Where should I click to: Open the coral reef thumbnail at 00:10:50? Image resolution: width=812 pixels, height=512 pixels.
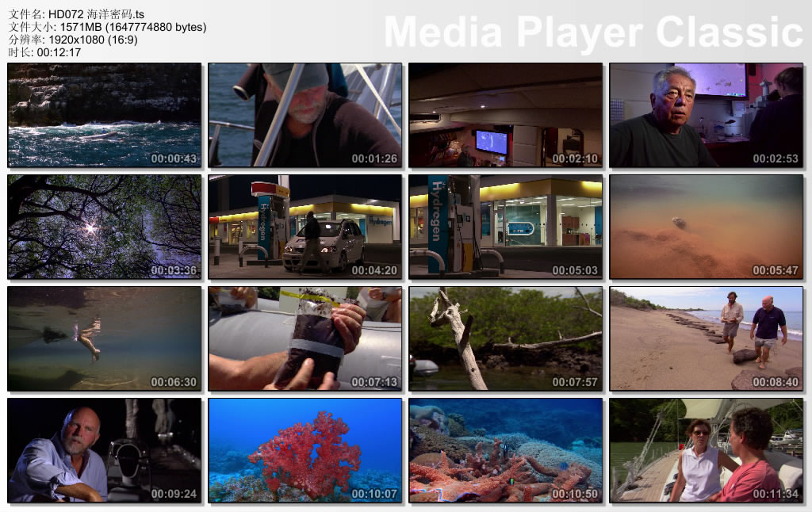point(505,450)
